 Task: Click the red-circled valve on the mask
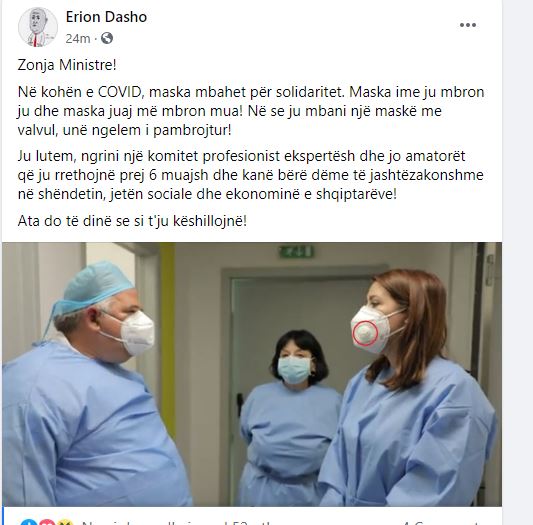click(x=365, y=333)
